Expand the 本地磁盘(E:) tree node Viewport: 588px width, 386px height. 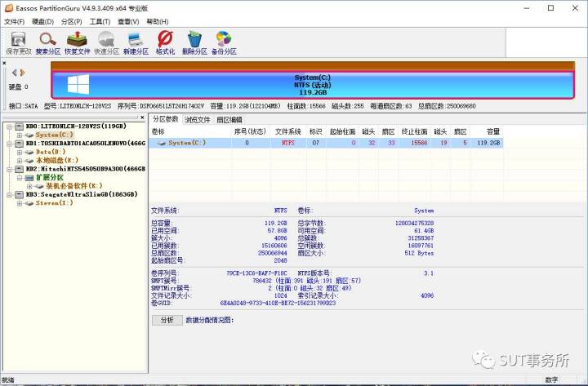(20, 161)
